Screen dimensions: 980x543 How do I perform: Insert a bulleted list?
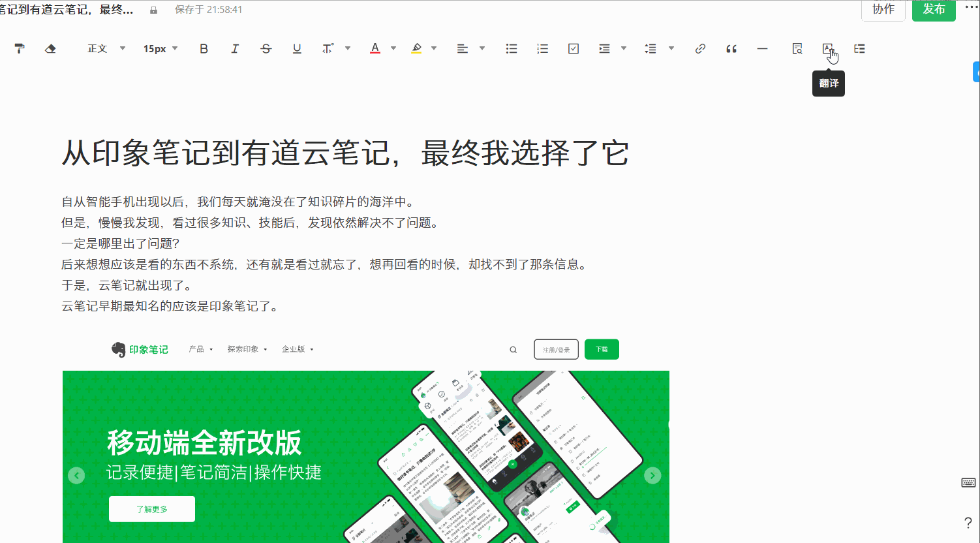[512, 48]
